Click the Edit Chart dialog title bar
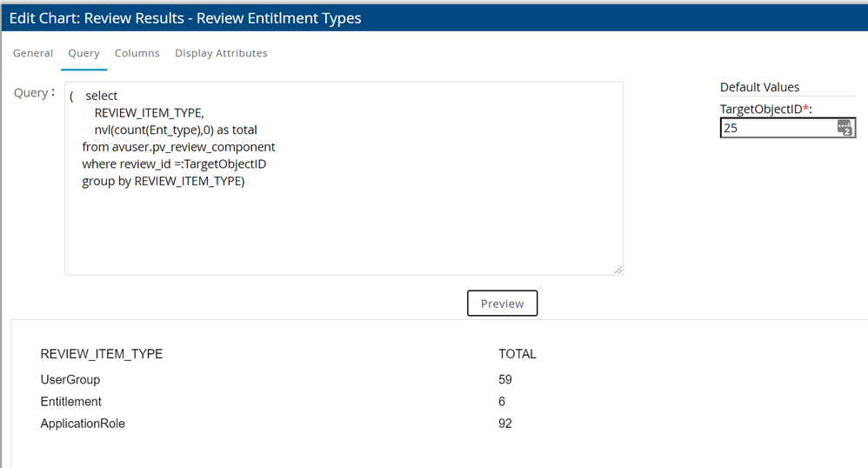868x468 pixels. click(434, 17)
